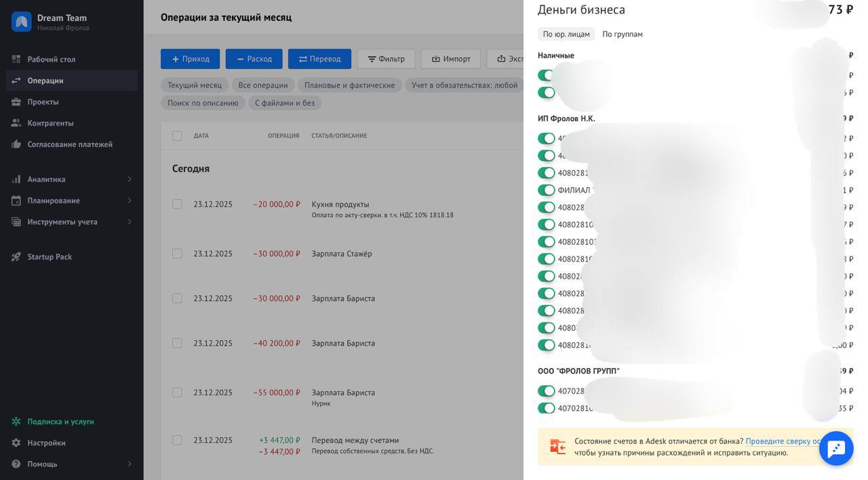Disable the first Наличные account toggle

[x=546, y=75]
